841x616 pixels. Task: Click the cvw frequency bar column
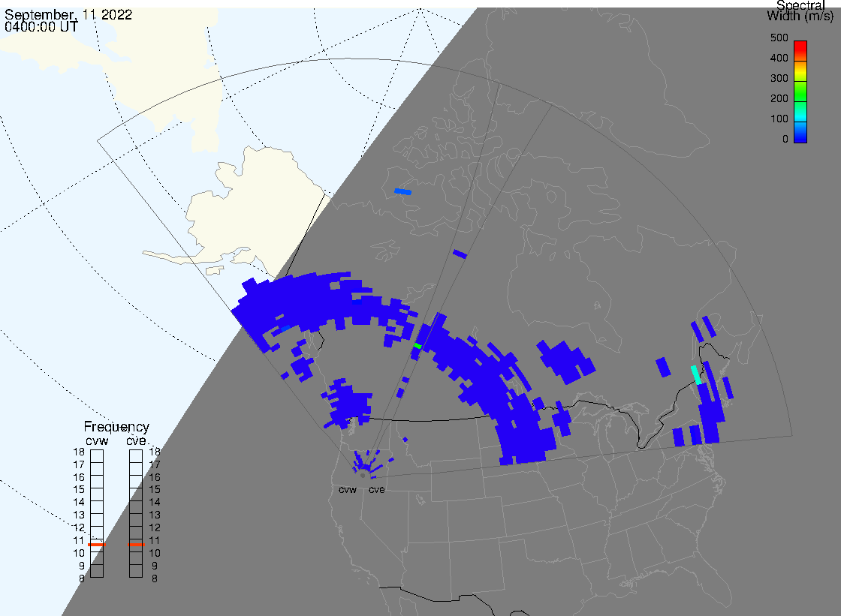(x=97, y=514)
